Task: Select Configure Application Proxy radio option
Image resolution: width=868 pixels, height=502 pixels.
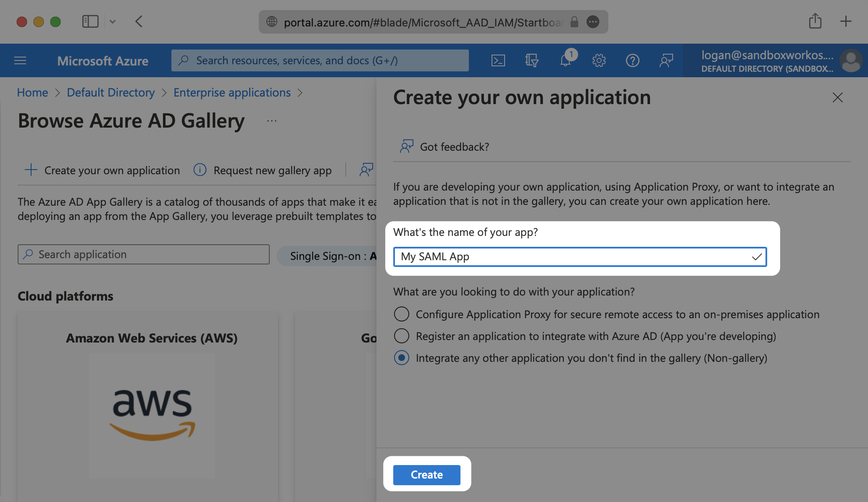Action: pos(402,314)
